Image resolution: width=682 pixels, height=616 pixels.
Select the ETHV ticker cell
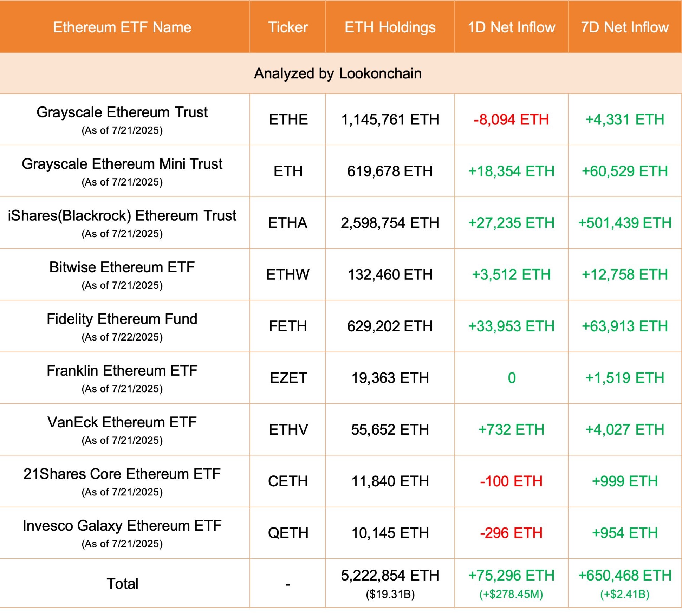(288, 430)
